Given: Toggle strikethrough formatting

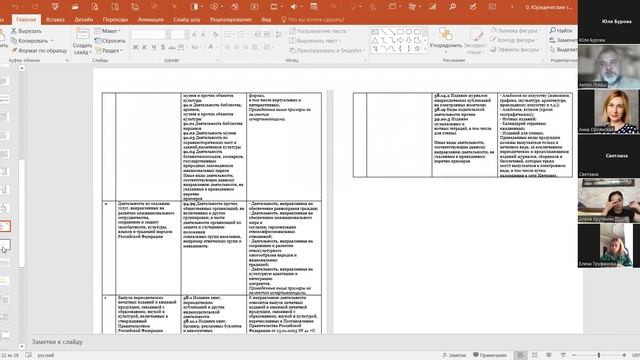Looking at the screenshot, I should click(x=172, y=47).
